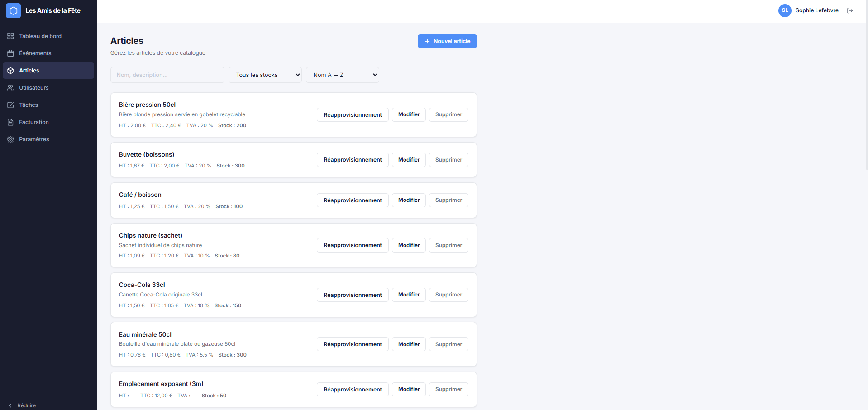Click Modifier for Café / boisson

(409, 200)
